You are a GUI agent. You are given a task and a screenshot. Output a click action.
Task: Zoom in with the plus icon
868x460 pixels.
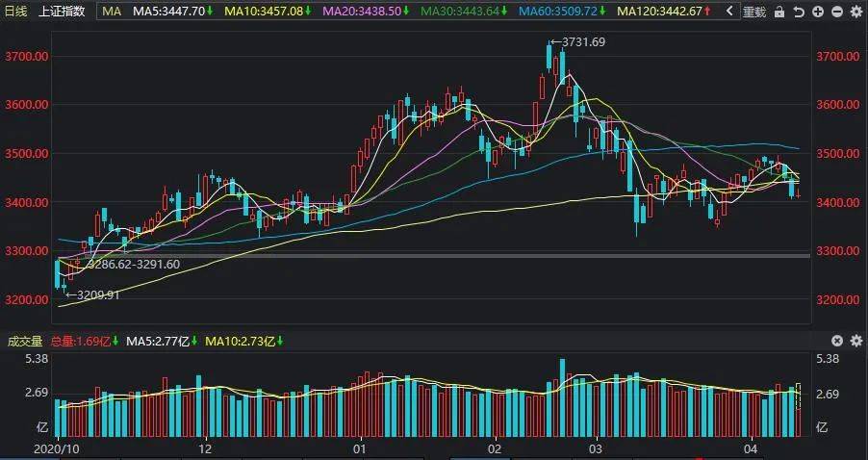click(817, 13)
